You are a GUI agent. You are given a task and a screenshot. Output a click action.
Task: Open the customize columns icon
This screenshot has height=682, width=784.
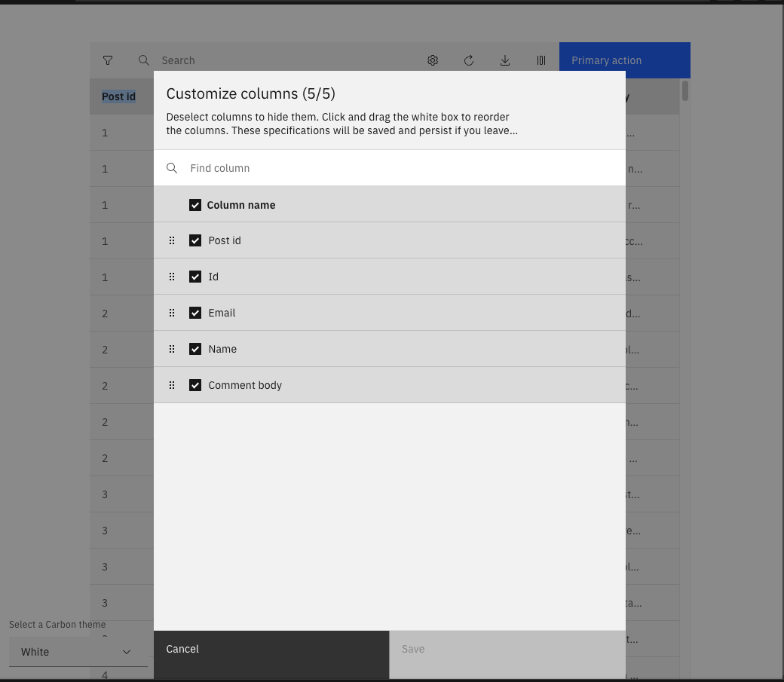tap(541, 60)
